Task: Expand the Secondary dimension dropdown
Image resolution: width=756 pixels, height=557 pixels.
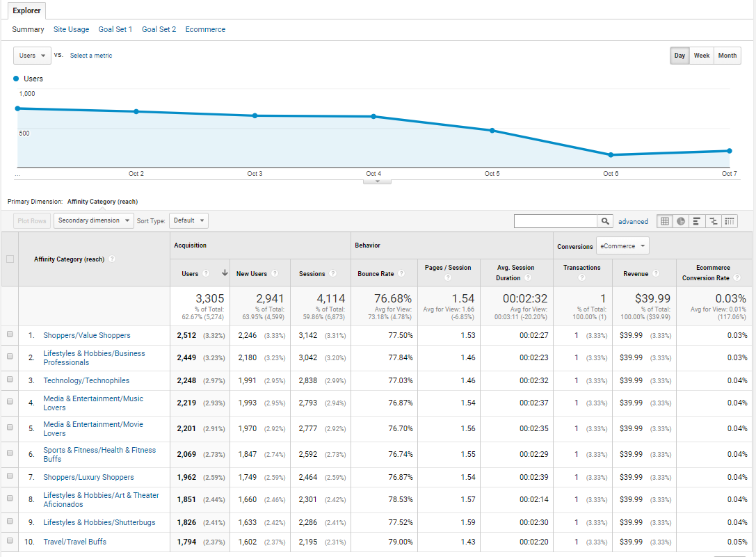Action: pyautogui.click(x=94, y=220)
